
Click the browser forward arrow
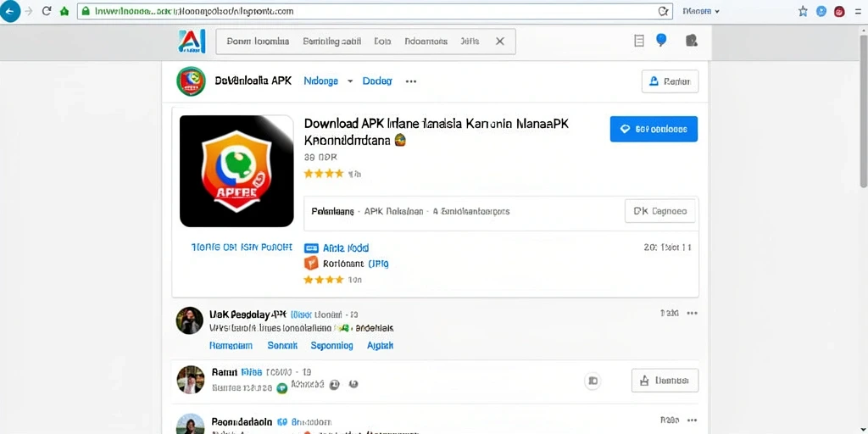pyautogui.click(x=29, y=11)
